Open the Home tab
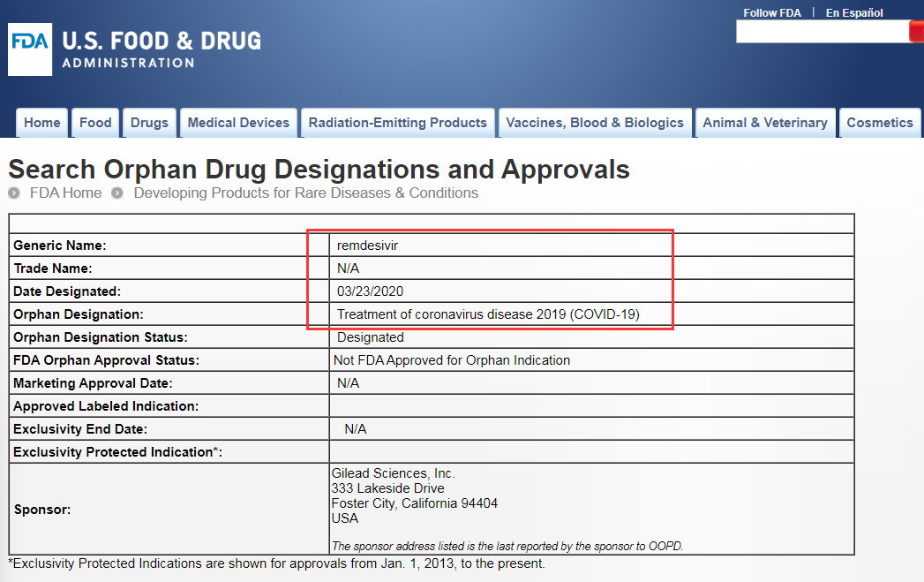The width and height of the screenshot is (924, 582). pyautogui.click(x=41, y=123)
